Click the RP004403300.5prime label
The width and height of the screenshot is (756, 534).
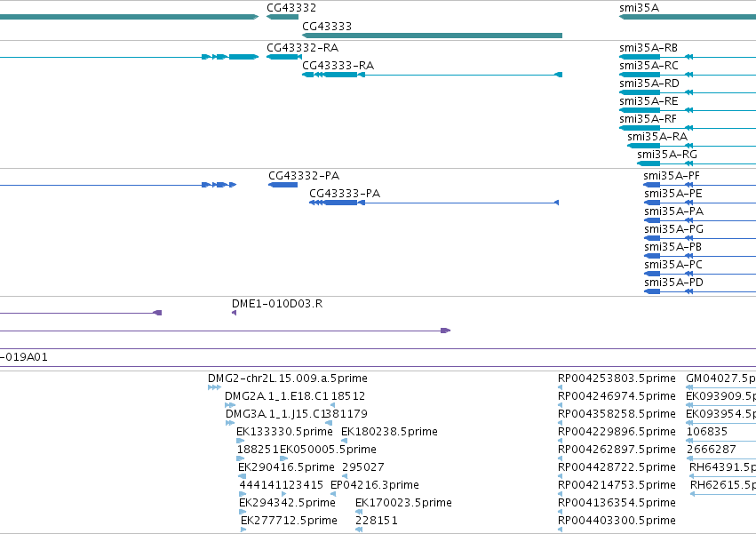(617, 521)
